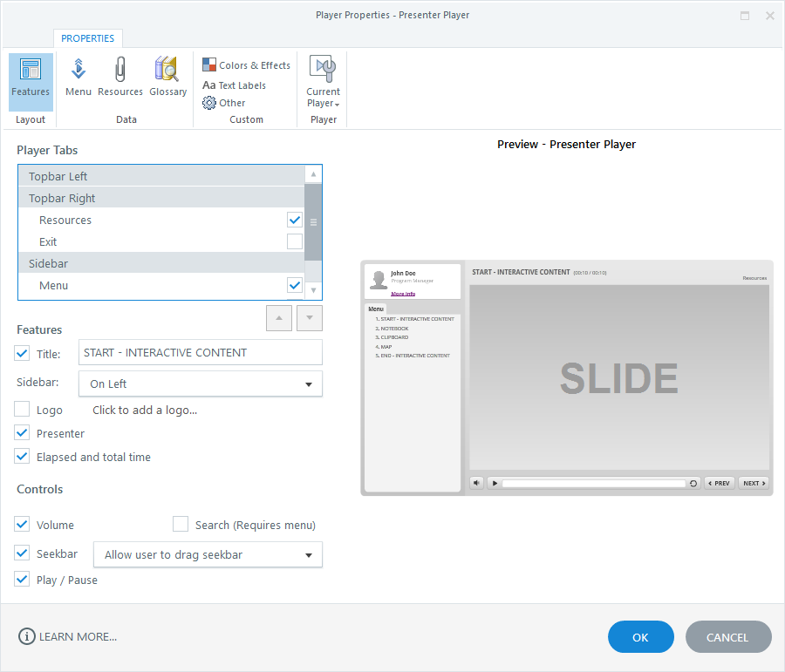Screen dimensions: 785x672
Task: Enable Search (Requires menu) checkbox
Action: pos(181,525)
